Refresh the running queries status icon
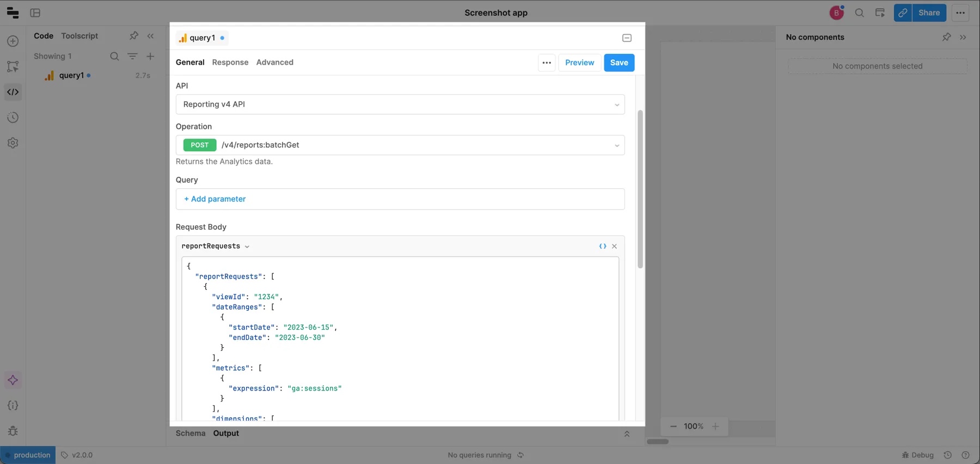This screenshot has width=980, height=464. (x=520, y=455)
